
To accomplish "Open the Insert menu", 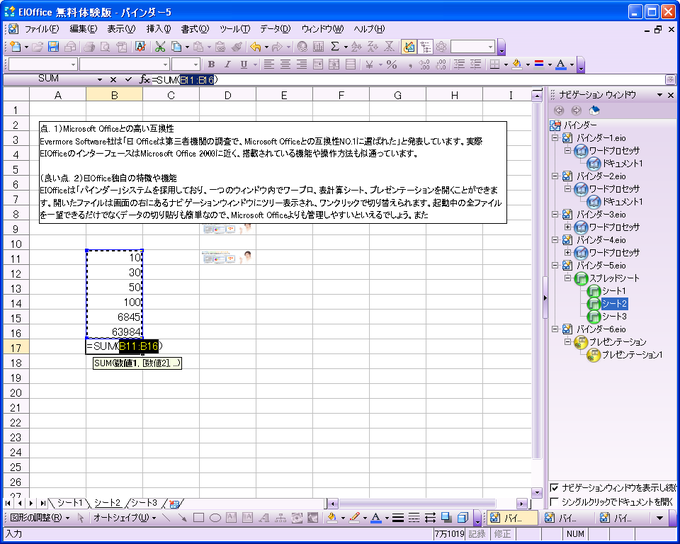I will coord(158,29).
